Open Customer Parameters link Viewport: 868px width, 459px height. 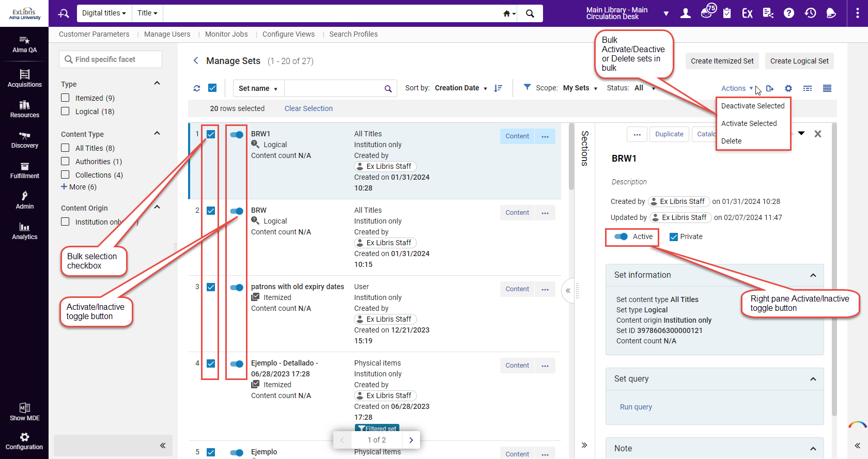point(94,34)
